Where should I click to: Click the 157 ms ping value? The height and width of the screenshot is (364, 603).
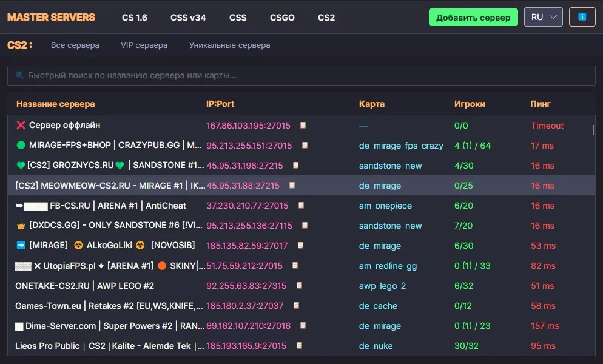point(545,326)
